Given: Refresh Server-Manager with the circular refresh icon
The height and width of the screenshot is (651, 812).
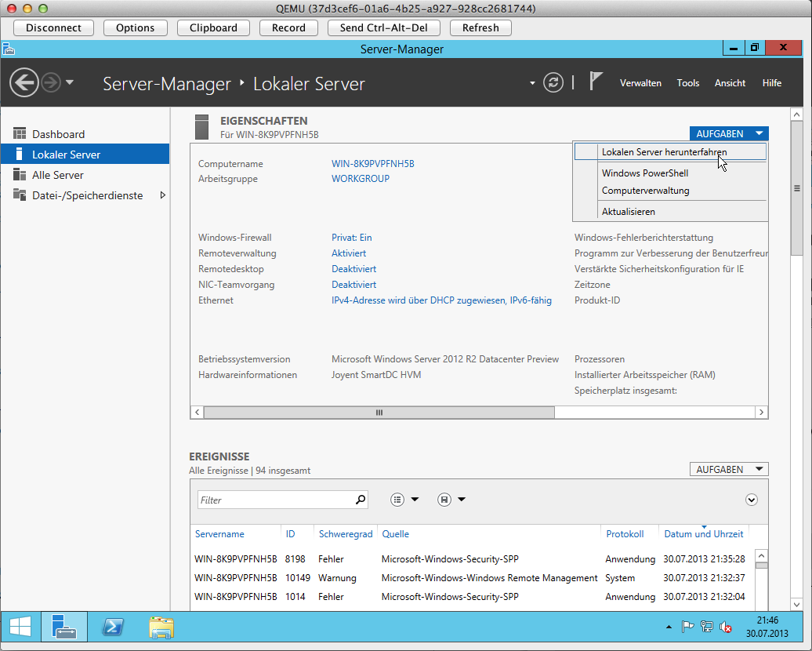Looking at the screenshot, I should pyautogui.click(x=553, y=82).
